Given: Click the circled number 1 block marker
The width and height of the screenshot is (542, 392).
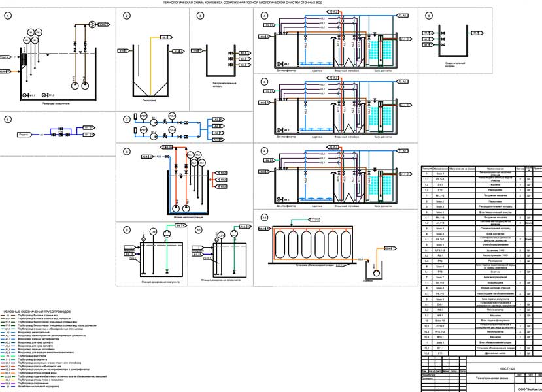Looking at the screenshot, I should point(8,16).
